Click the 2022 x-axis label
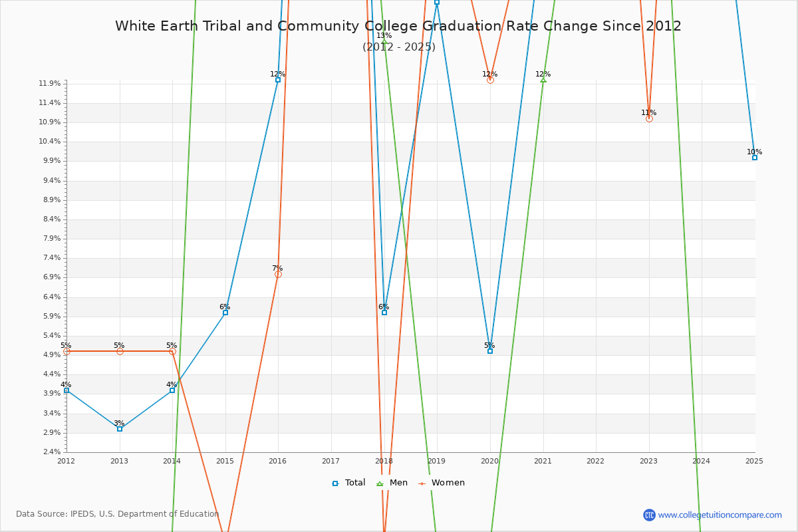The width and height of the screenshot is (798, 532). coord(596,461)
